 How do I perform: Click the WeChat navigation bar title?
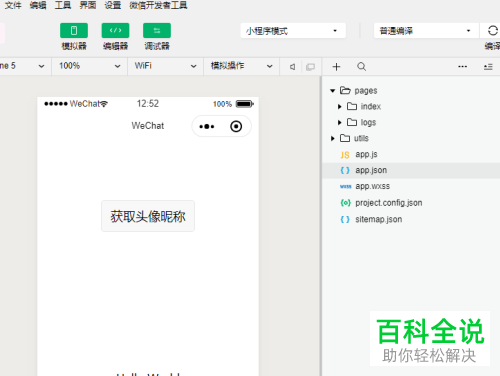pos(148,126)
